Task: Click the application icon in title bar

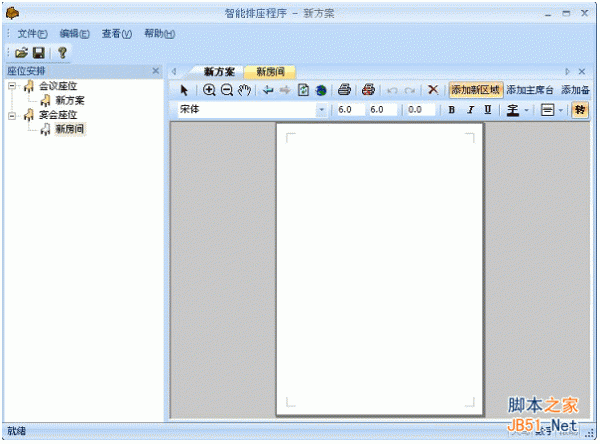Action: [12, 13]
